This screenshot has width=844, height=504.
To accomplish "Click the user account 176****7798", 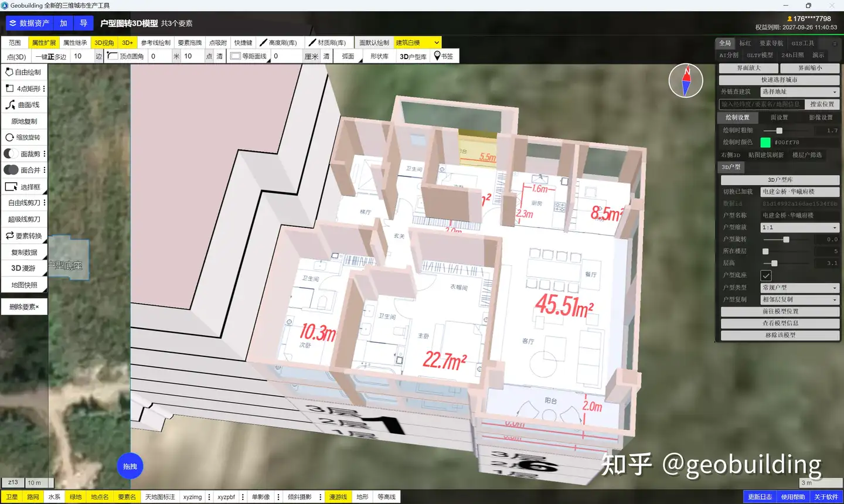I will (809, 19).
